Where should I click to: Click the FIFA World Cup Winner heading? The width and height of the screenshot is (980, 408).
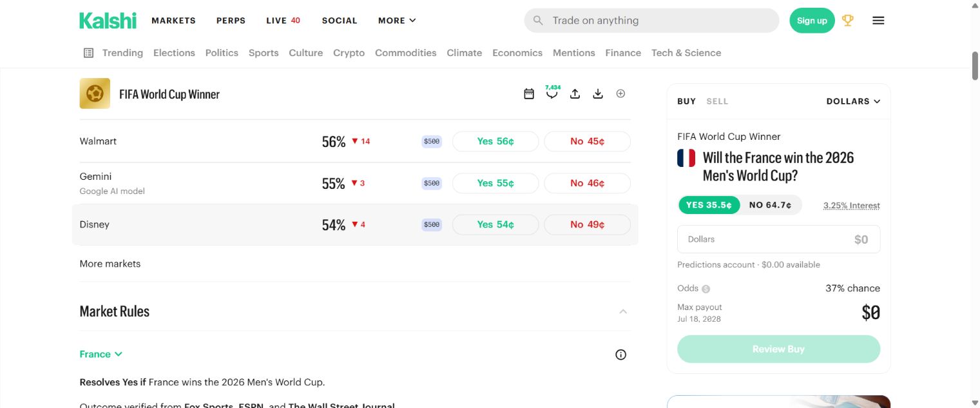click(x=169, y=94)
